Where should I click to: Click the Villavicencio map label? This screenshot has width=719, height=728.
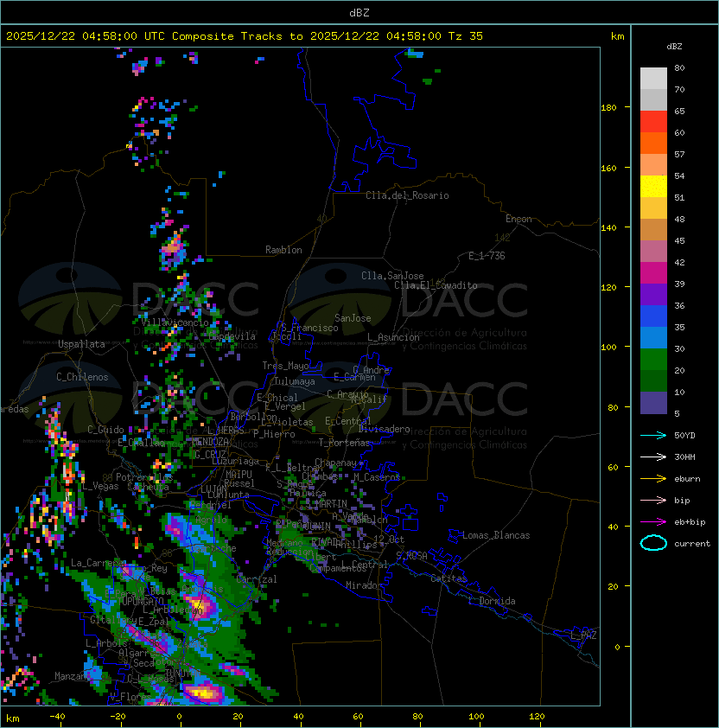pyautogui.click(x=175, y=322)
